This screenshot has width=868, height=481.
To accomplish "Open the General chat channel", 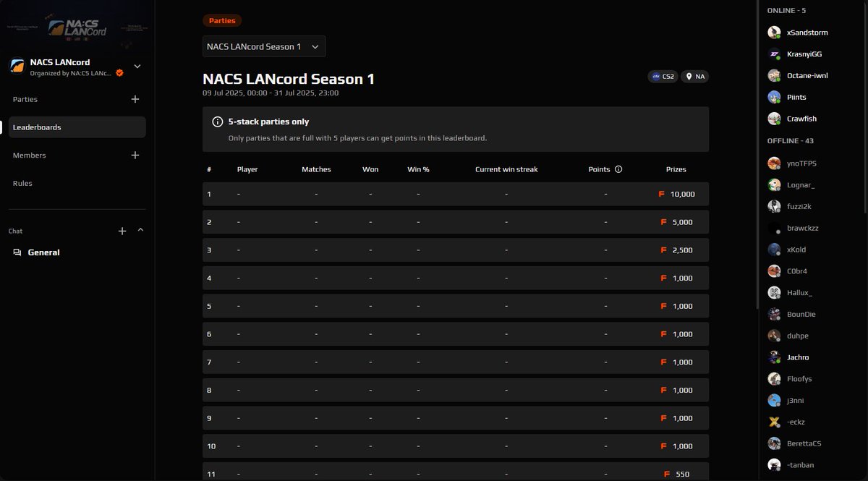I will click(43, 252).
